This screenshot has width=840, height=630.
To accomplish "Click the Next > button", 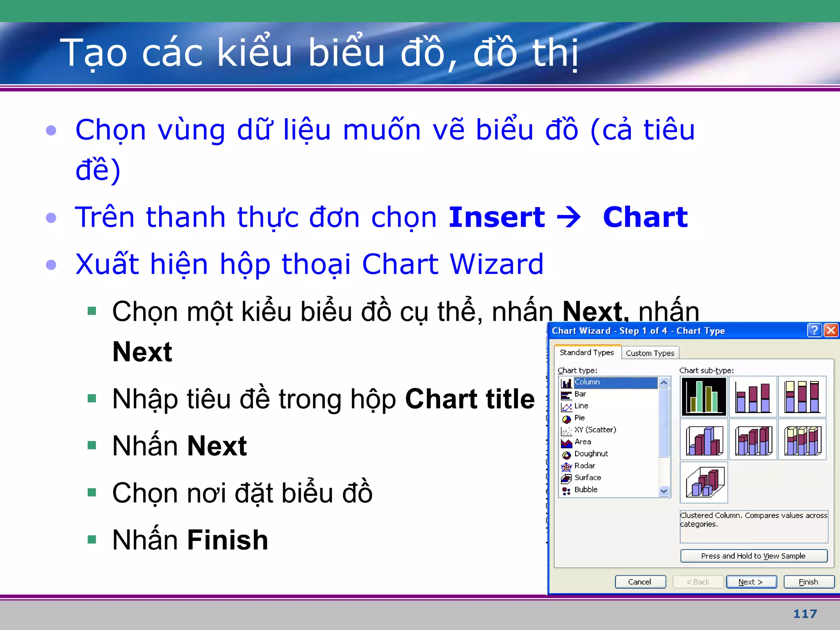I will [751, 582].
